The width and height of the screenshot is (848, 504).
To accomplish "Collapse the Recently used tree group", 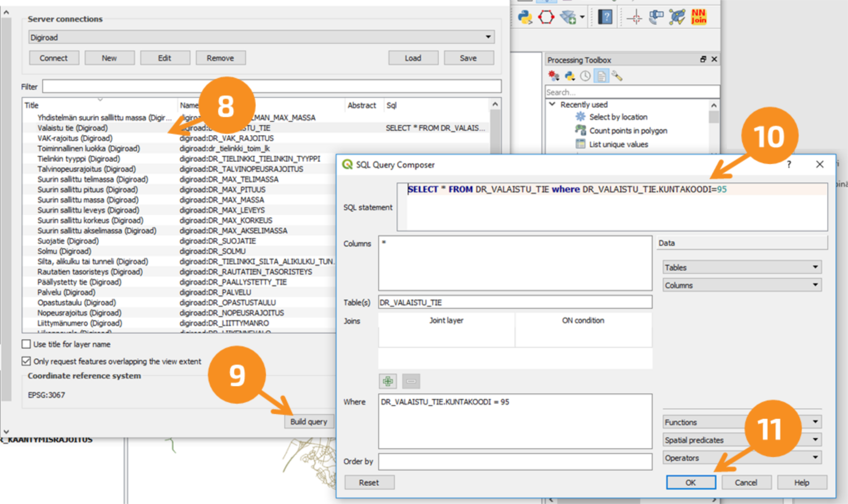I will pos(552,104).
